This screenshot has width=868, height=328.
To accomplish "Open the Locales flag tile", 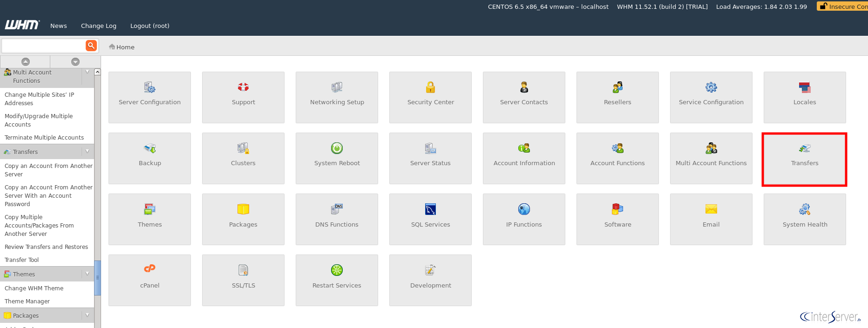I will (x=805, y=97).
